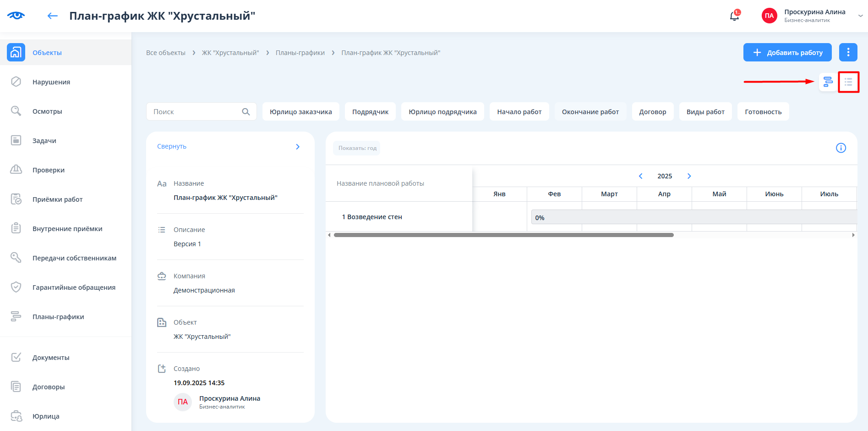Click the horizontal timeline scrollbar
Screen dimensions: 868x431
pyautogui.click(x=503, y=235)
